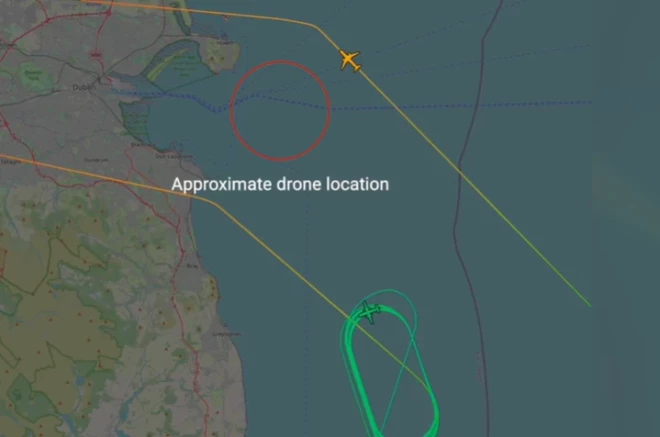Click the Tallaght label at left edge

(x=9, y=161)
